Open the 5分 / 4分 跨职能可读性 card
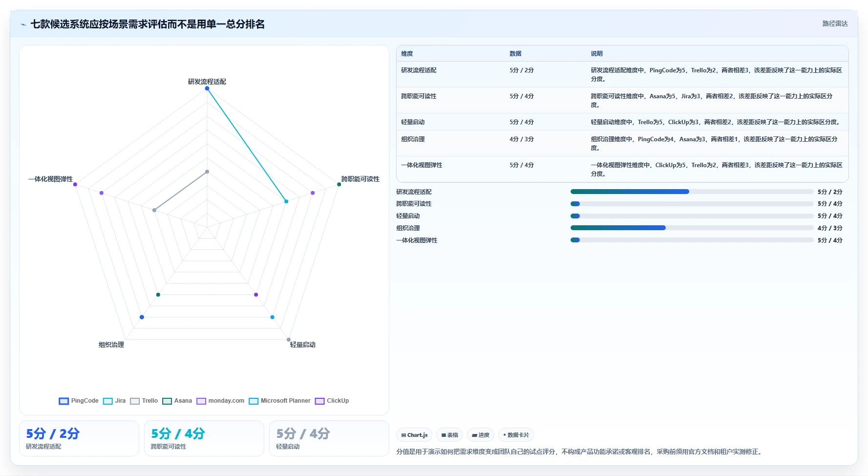 click(x=204, y=438)
